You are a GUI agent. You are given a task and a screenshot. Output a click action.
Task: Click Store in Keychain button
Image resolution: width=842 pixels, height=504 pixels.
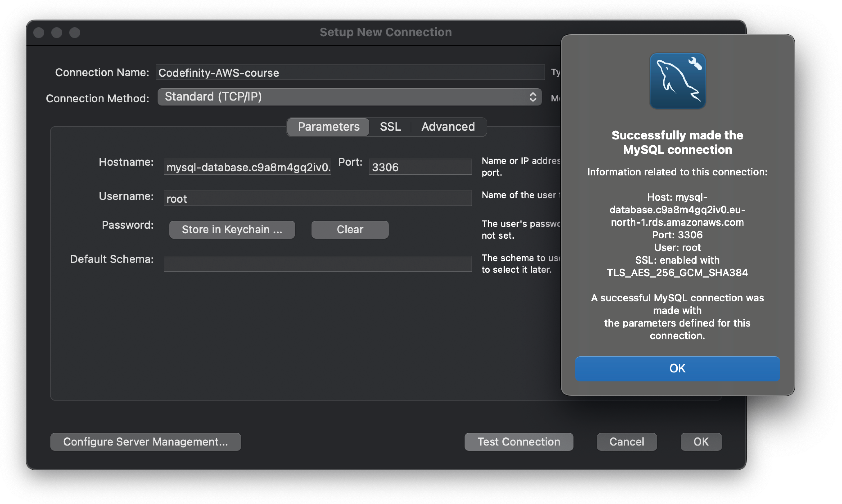(232, 230)
